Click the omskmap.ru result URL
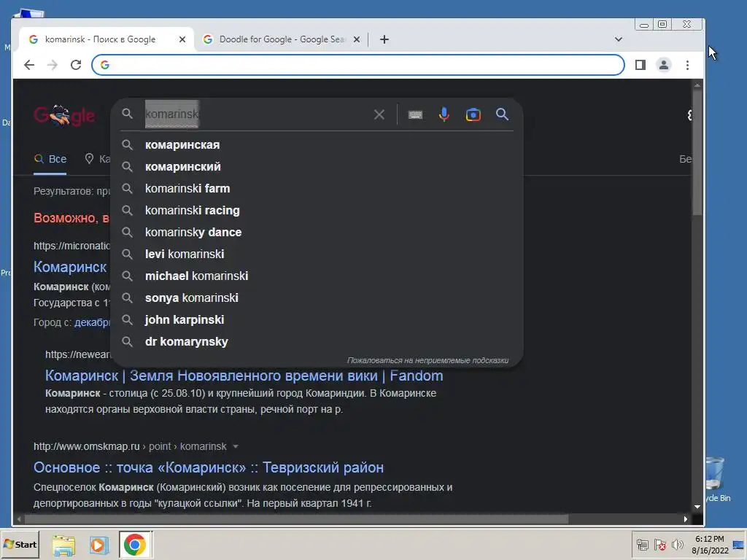This screenshot has width=747, height=560. 130,447
